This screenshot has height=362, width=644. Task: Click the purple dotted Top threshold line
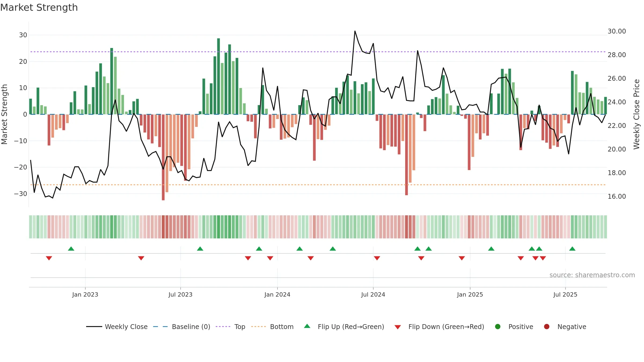click(x=318, y=52)
